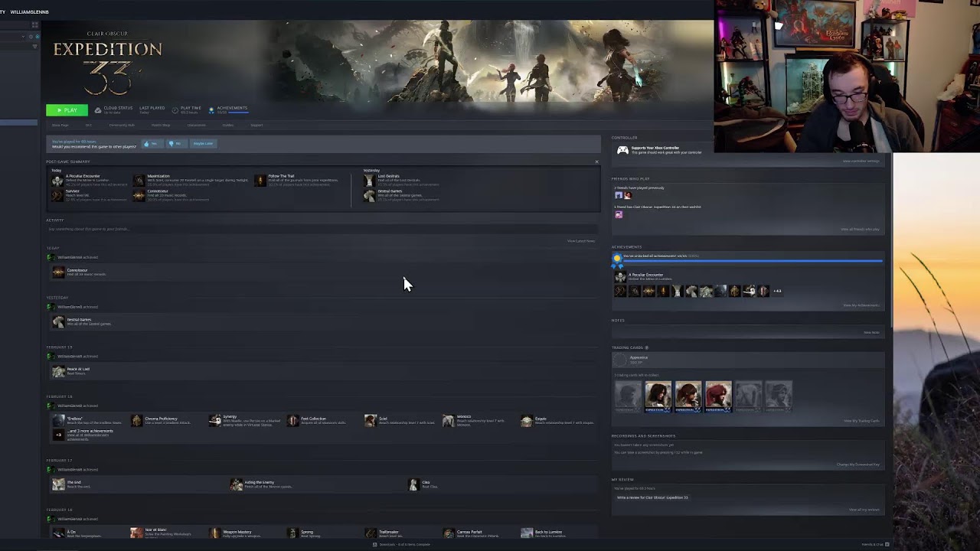The width and height of the screenshot is (980, 551).
Task: Click The End achievement icon
Action: [58, 484]
